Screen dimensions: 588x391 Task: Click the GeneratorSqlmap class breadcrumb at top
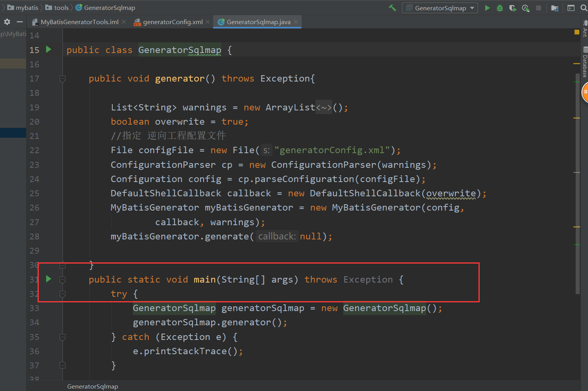[x=105, y=8]
